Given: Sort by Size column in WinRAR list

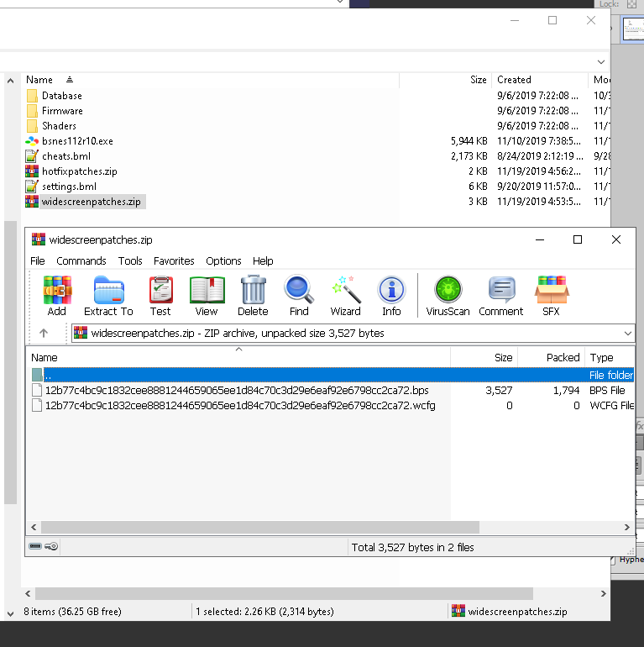Looking at the screenshot, I should pos(484,357).
